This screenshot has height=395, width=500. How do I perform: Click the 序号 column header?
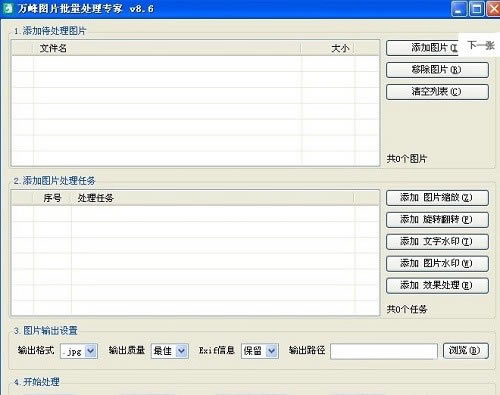[x=52, y=198]
